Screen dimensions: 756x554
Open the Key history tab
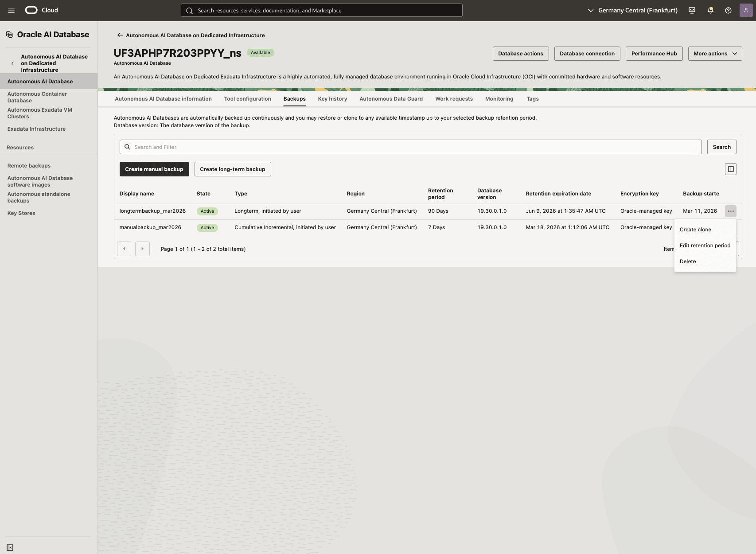[332, 99]
